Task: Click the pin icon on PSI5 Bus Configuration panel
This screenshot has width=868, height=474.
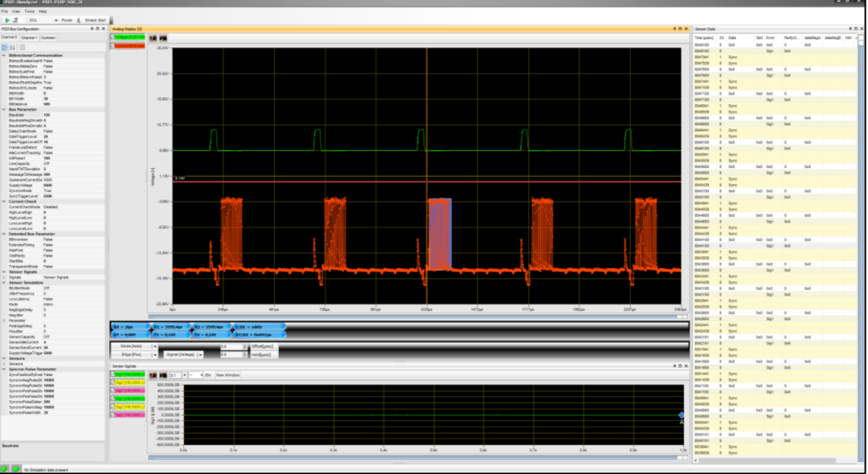Action: coord(92,27)
